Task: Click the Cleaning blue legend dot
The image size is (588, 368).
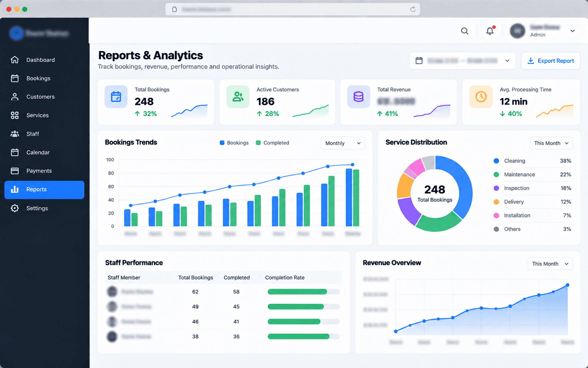Action: click(496, 161)
